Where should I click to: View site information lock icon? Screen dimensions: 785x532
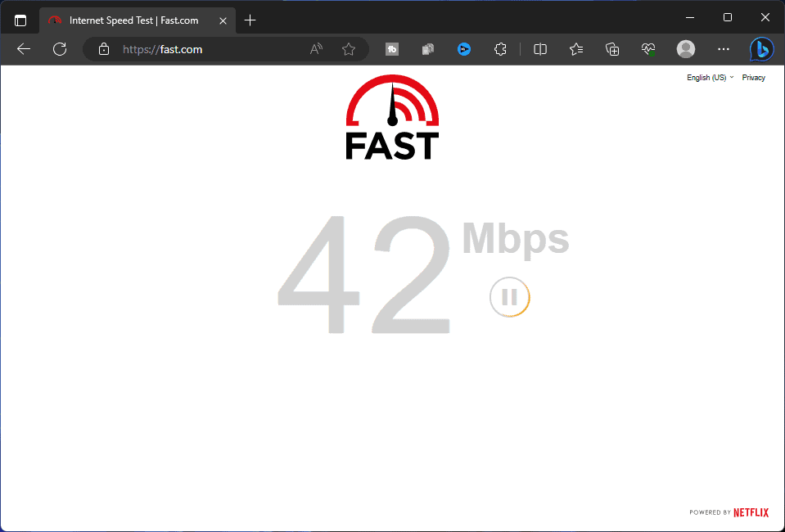[103, 49]
